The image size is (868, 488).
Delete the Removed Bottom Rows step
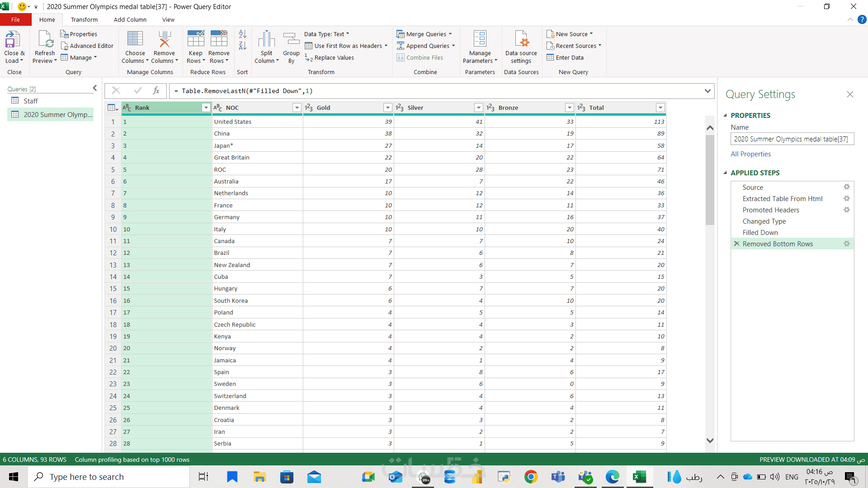[737, 244]
